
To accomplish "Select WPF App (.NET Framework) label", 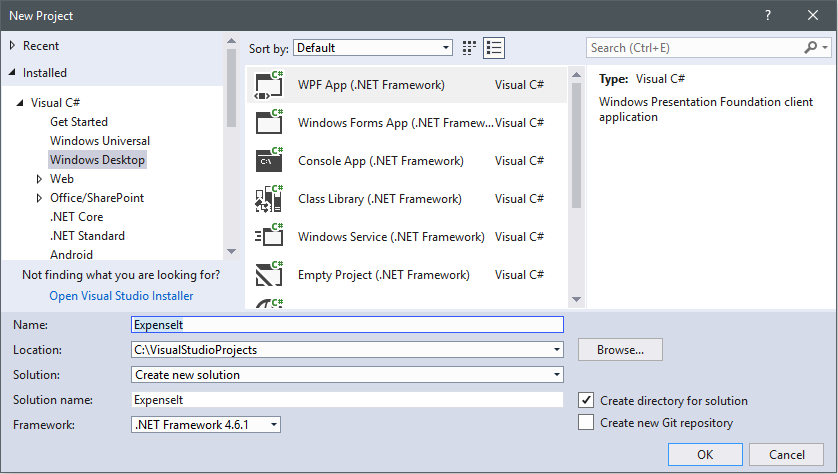I will tap(371, 85).
